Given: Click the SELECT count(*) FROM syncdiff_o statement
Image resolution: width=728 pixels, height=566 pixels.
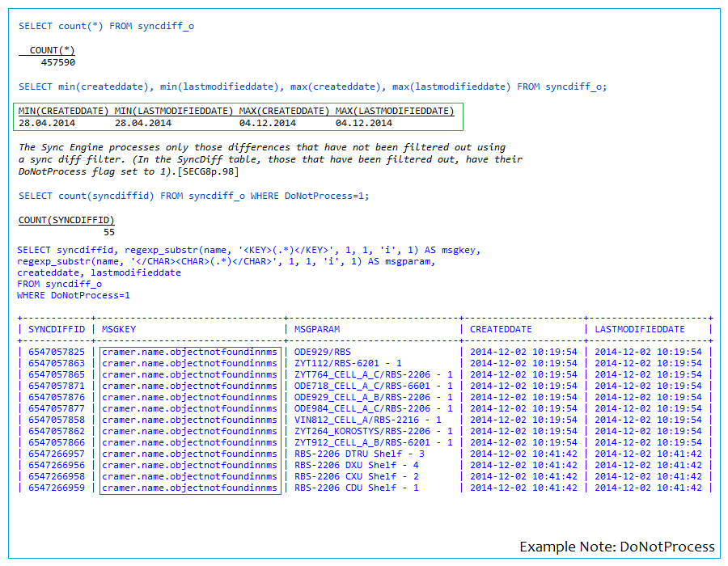Looking at the screenshot, I should (x=106, y=26).
